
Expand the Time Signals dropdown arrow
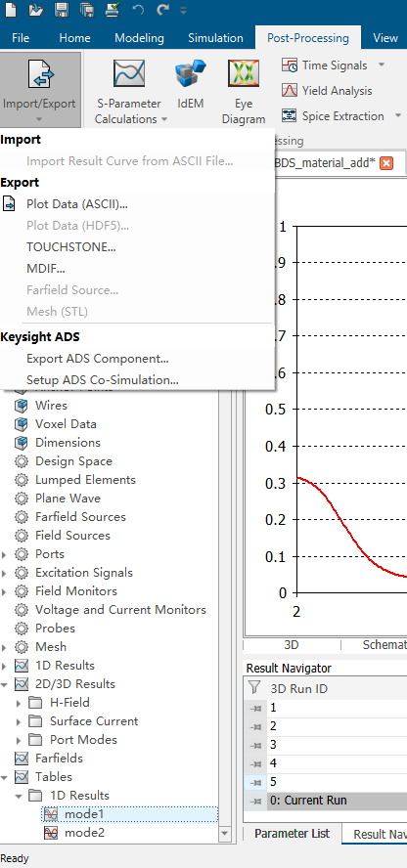tap(382, 65)
